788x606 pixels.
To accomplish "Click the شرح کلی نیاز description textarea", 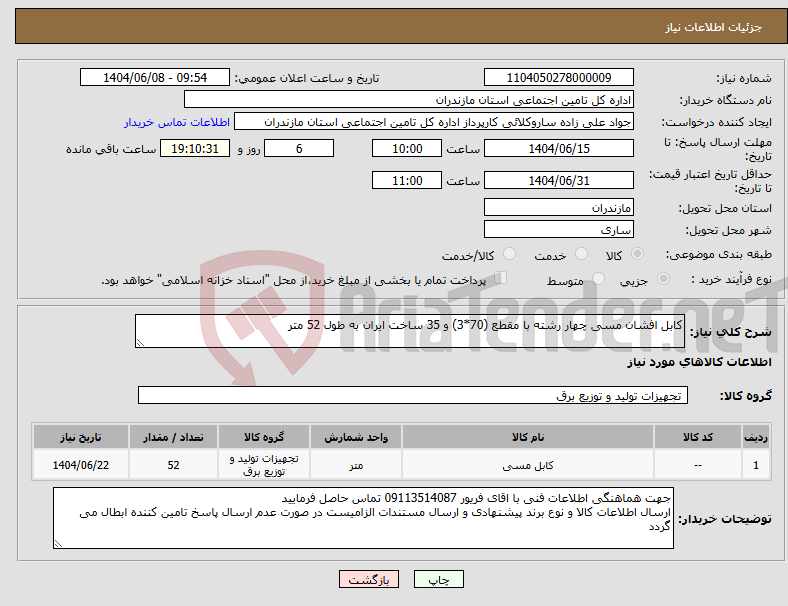I will coord(410,331).
